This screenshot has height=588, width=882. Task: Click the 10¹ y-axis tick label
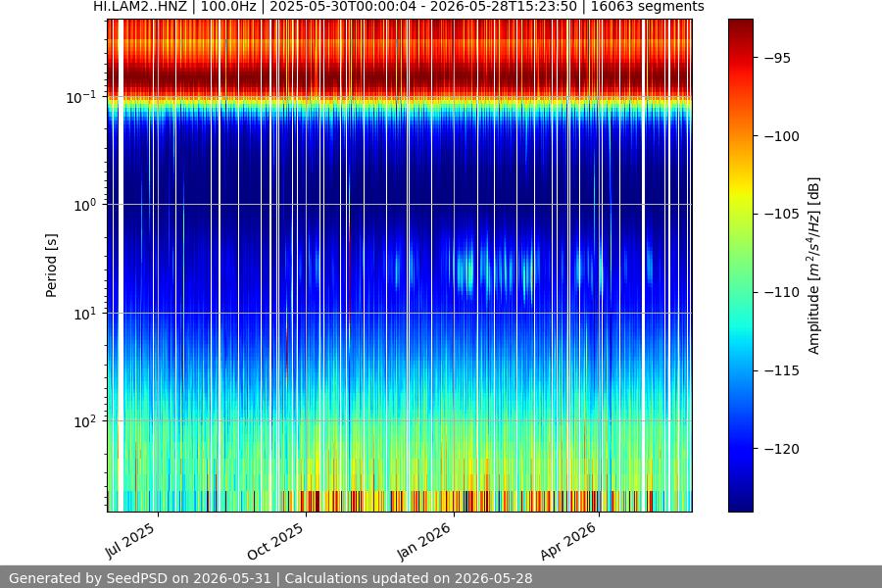(85, 314)
